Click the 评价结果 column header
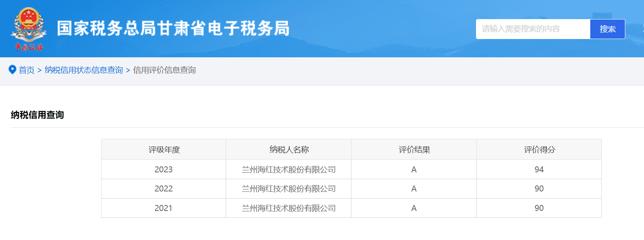The image size is (644, 240). (x=414, y=150)
